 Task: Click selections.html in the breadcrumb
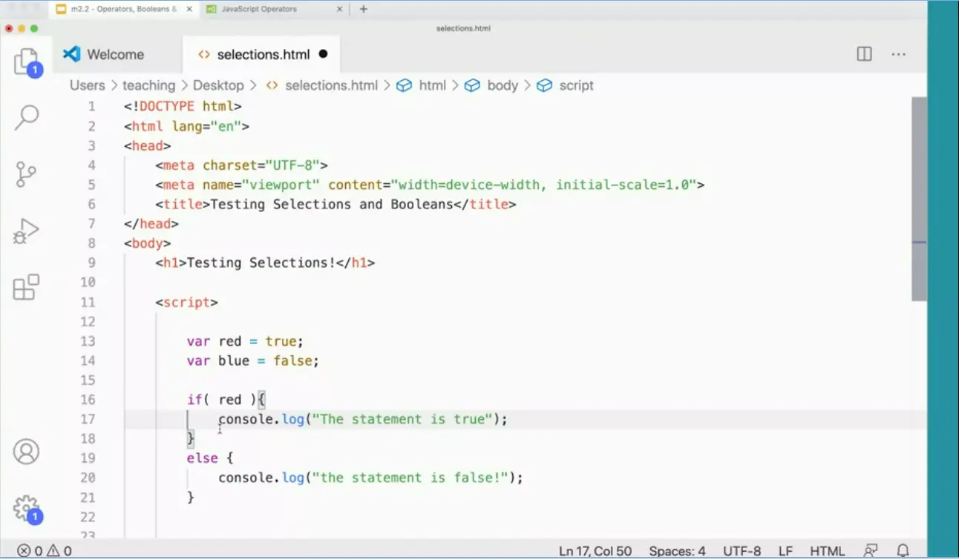tap(331, 85)
